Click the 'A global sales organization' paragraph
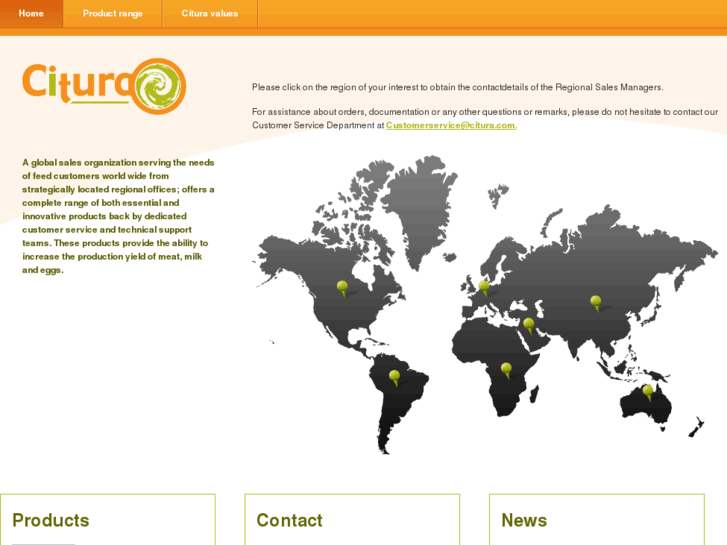Viewport: 727px width, 545px height. [x=118, y=216]
